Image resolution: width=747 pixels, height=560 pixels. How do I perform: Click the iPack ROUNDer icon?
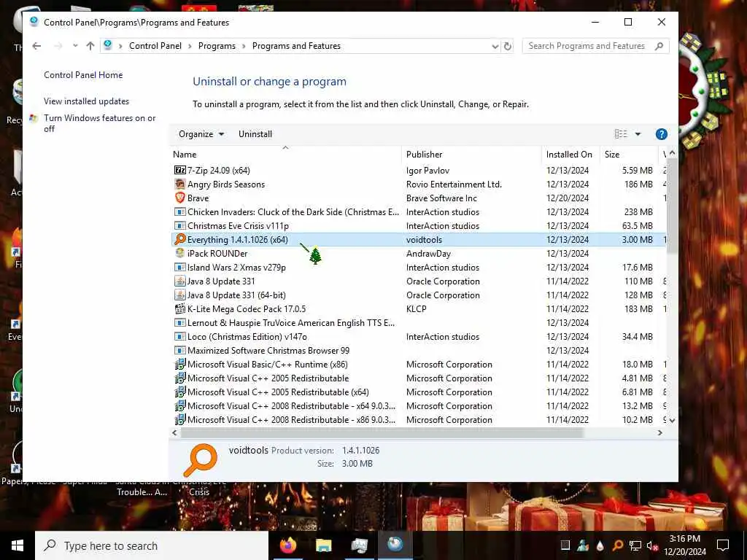pos(179,253)
